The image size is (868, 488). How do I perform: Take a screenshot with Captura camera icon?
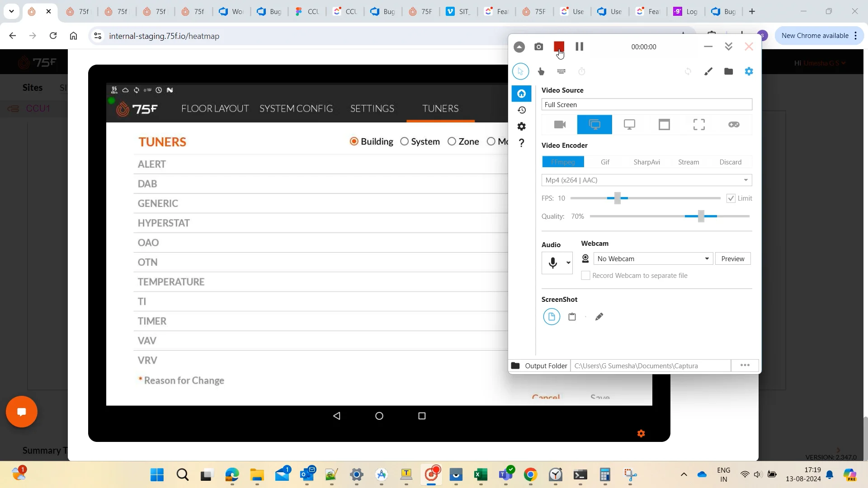(x=538, y=47)
